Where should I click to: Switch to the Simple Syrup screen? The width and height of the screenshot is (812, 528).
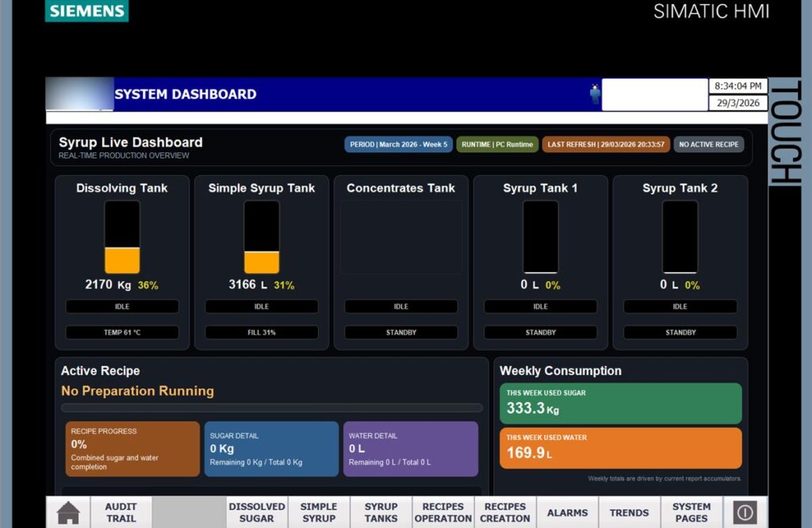(x=319, y=512)
